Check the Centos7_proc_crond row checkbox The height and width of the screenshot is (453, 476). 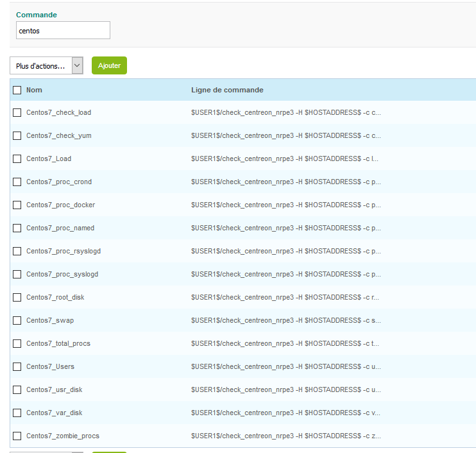pyautogui.click(x=17, y=182)
